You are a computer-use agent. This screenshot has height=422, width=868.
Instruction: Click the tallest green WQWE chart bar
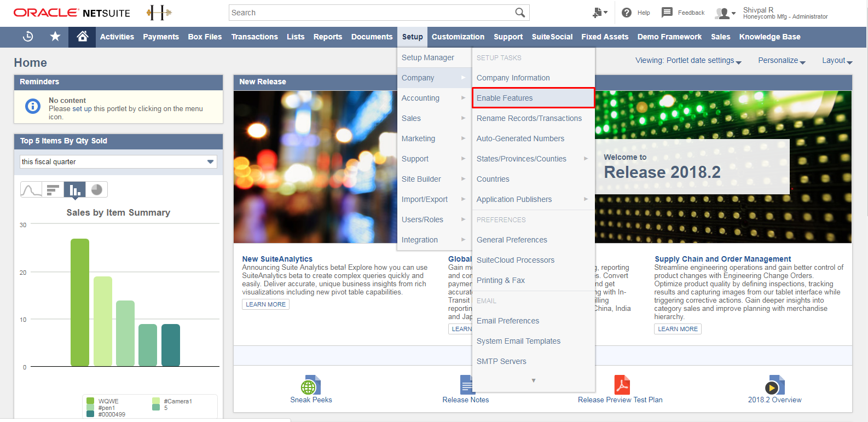point(80,302)
